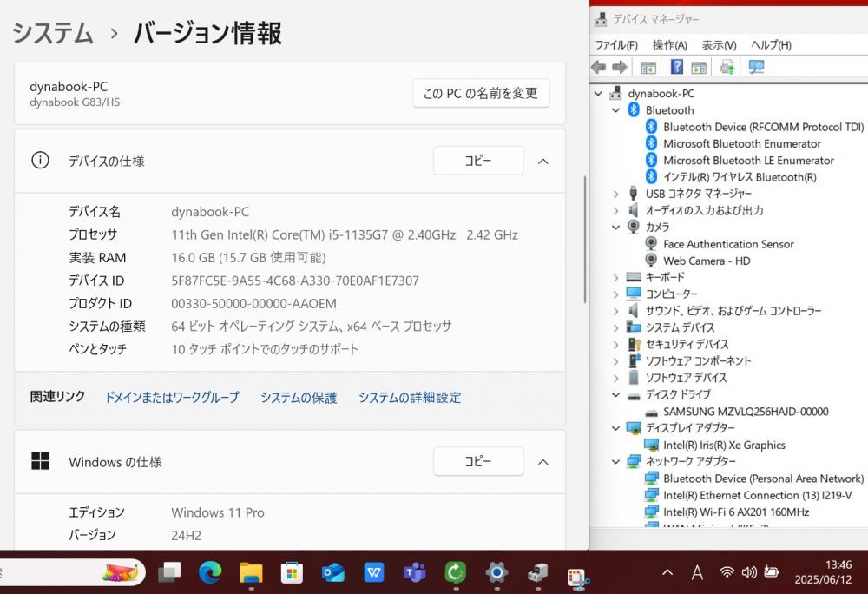Select Intel(R) Ethernet Connection (13) I219-V

pyautogui.click(x=757, y=496)
